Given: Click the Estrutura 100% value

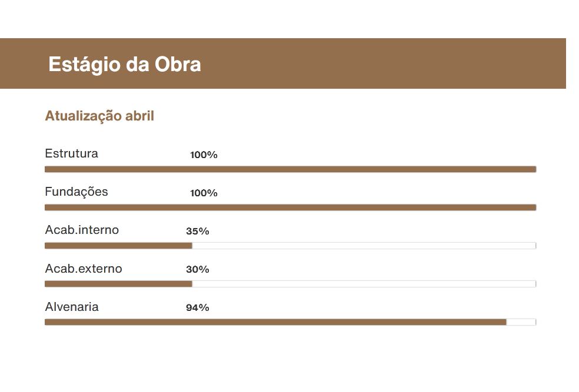Looking at the screenshot, I should pos(204,155).
